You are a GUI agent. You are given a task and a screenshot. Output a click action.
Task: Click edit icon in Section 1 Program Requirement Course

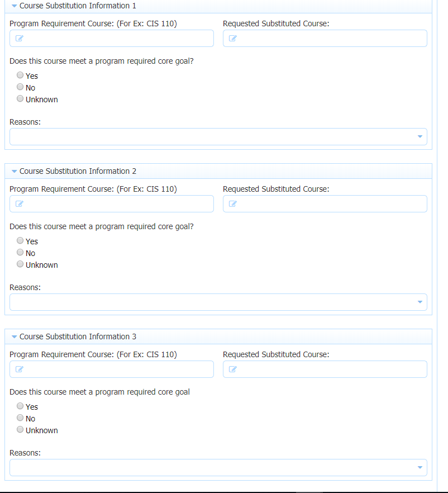click(20, 39)
